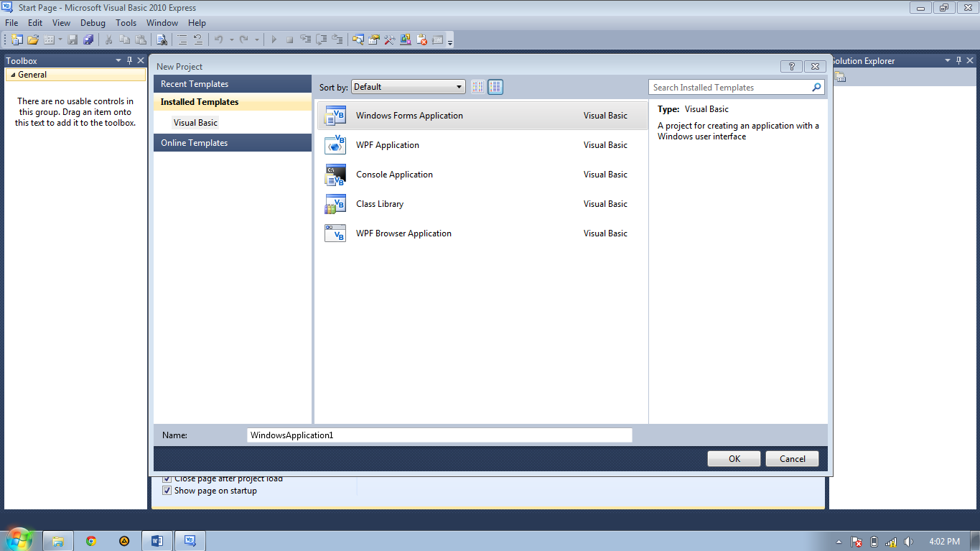Click the Step Into toolbar icon
The height and width of the screenshot is (551, 980).
(x=305, y=40)
